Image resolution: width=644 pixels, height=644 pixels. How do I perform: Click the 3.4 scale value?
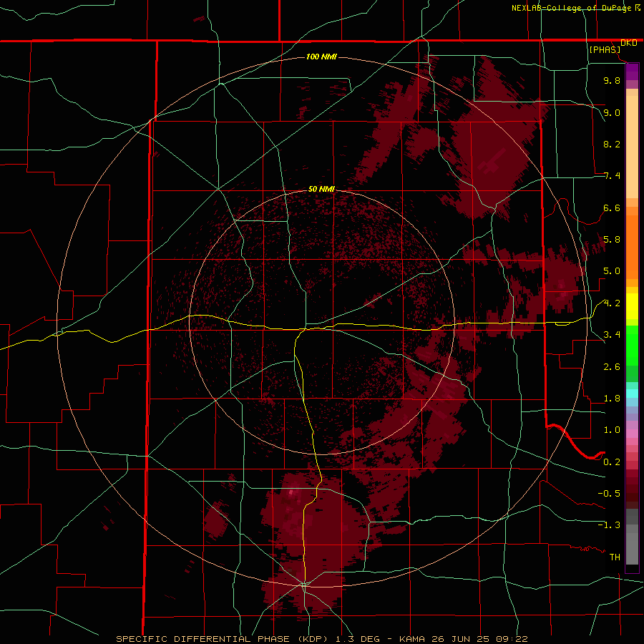click(x=612, y=335)
